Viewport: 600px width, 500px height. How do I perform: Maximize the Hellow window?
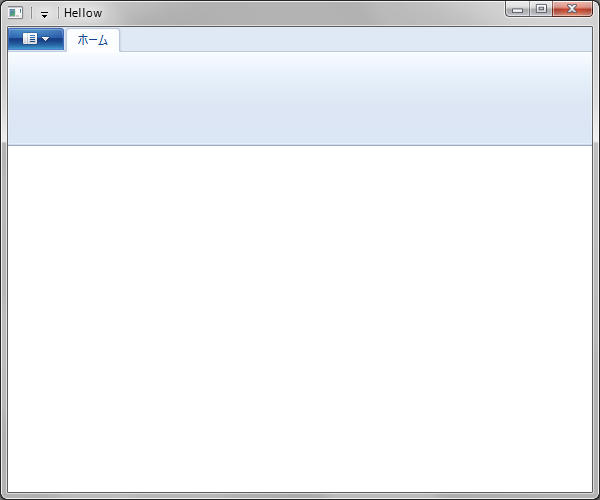coord(541,9)
